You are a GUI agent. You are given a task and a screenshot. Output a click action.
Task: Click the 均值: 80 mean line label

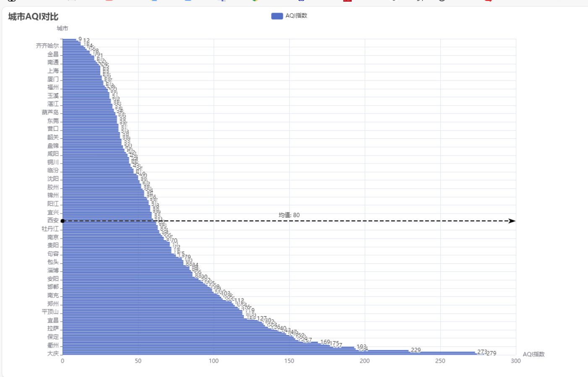click(x=289, y=215)
